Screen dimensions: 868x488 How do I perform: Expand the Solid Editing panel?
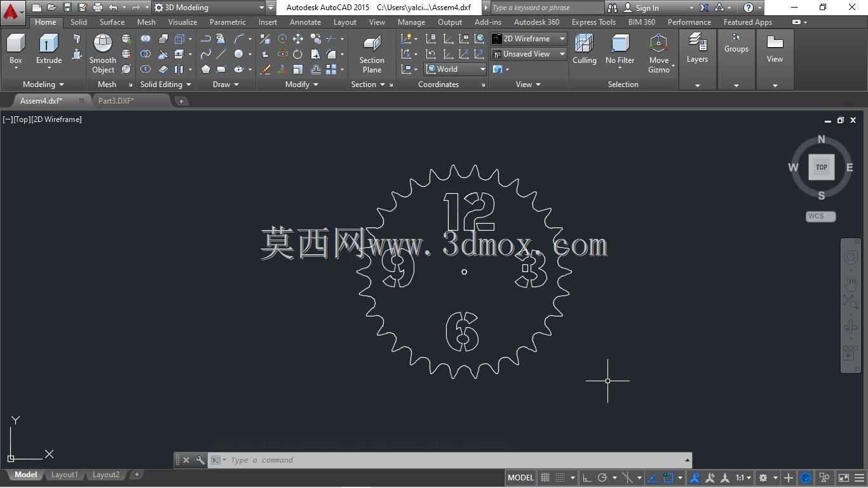pyautogui.click(x=166, y=84)
